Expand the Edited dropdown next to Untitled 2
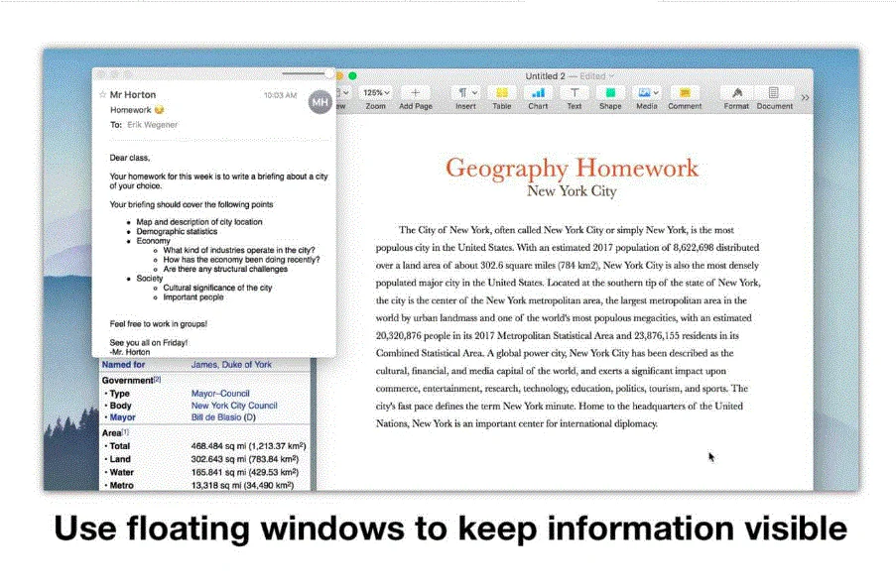The width and height of the screenshot is (896, 588). (597, 76)
